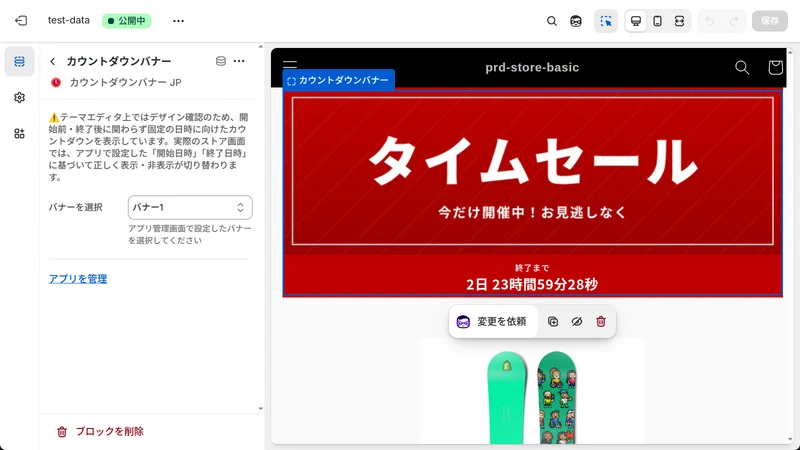Image resolution: width=800 pixels, height=450 pixels.
Task: Click the test-data theme name
Action: click(x=69, y=20)
